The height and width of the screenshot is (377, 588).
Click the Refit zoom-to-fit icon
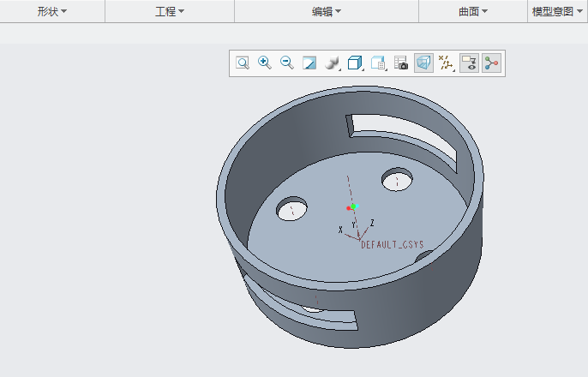coord(243,63)
